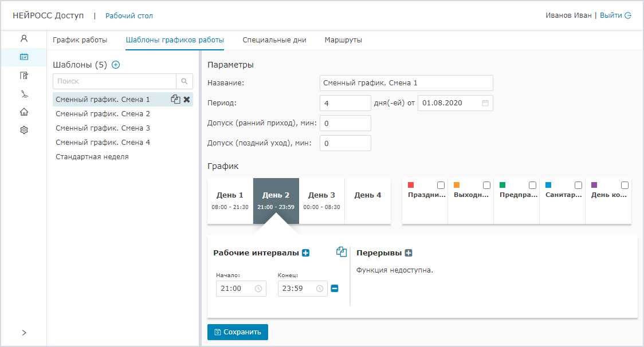Switch to Специальные дни tab
This screenshot has width=644, height=347.
(x=274, y=40)
